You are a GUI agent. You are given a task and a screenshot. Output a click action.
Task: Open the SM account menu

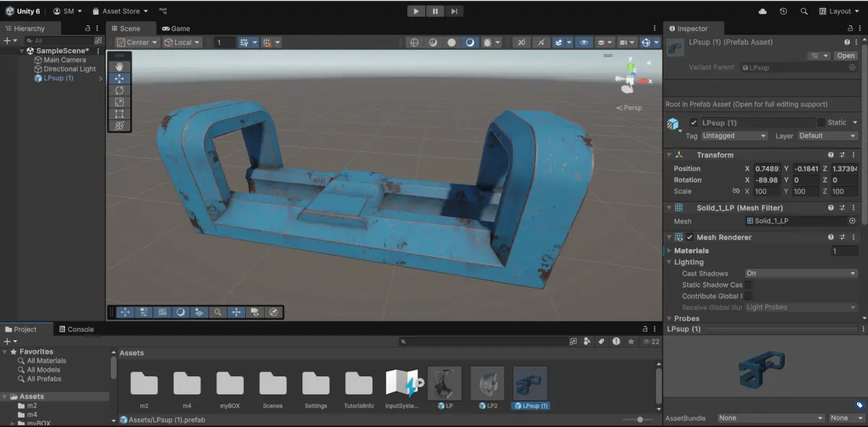[x=67, y=11]
